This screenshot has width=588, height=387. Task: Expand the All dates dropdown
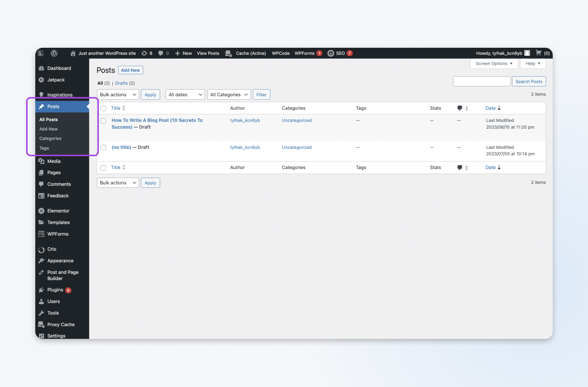[185, 95]
